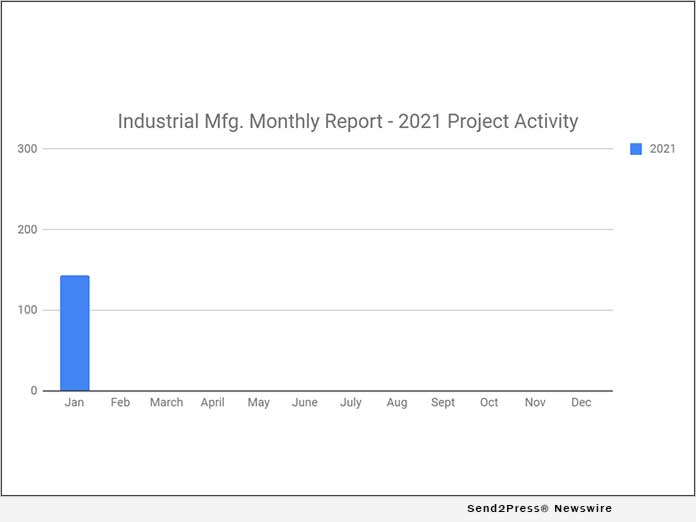
Task: Click the blue January bar
Action: [75, 333]
